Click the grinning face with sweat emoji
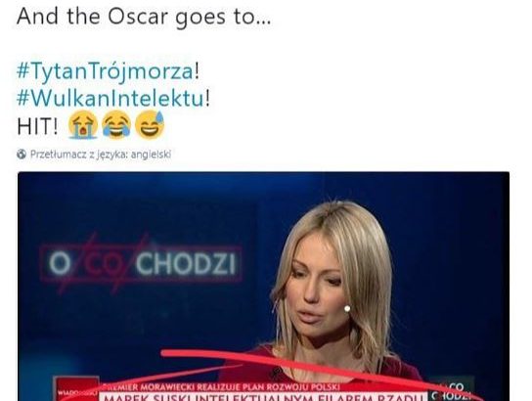The height and width of the screenshot is (401, 532). point(150,124)
